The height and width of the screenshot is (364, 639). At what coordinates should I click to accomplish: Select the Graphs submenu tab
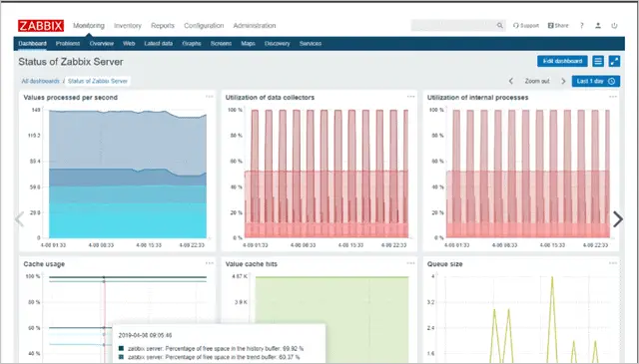(x=192, y=44)
